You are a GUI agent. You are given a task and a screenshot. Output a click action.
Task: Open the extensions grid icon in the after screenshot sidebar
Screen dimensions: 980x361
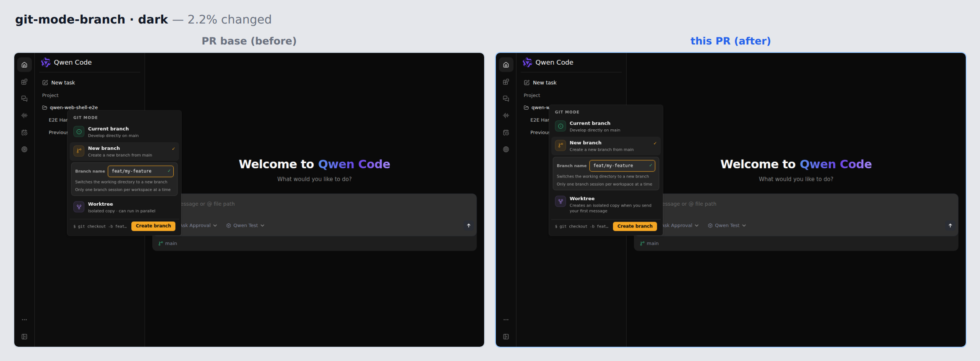[506, 82]
